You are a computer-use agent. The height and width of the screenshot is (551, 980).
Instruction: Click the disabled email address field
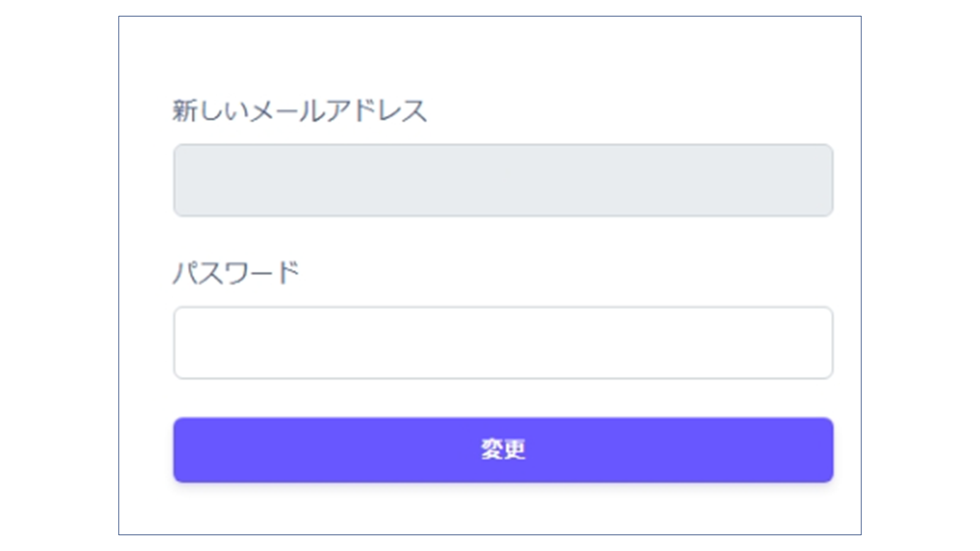(x=502, y=179)
